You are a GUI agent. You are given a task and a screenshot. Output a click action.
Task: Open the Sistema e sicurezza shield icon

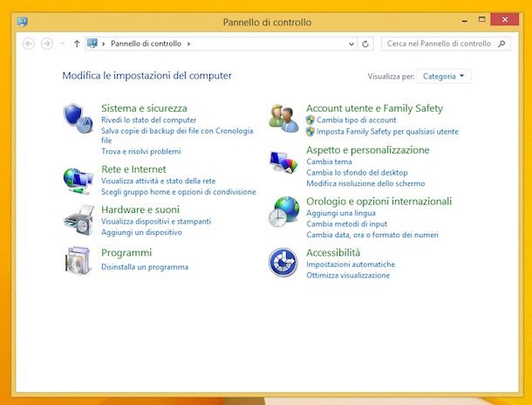(x=78, y=118)
